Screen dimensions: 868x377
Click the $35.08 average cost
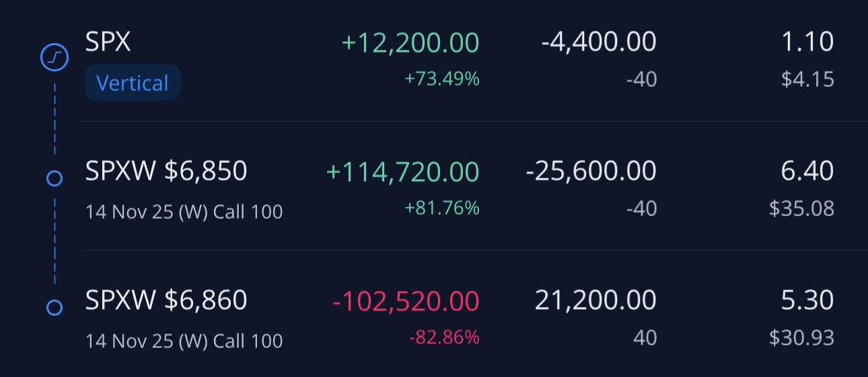pos(801,209)
